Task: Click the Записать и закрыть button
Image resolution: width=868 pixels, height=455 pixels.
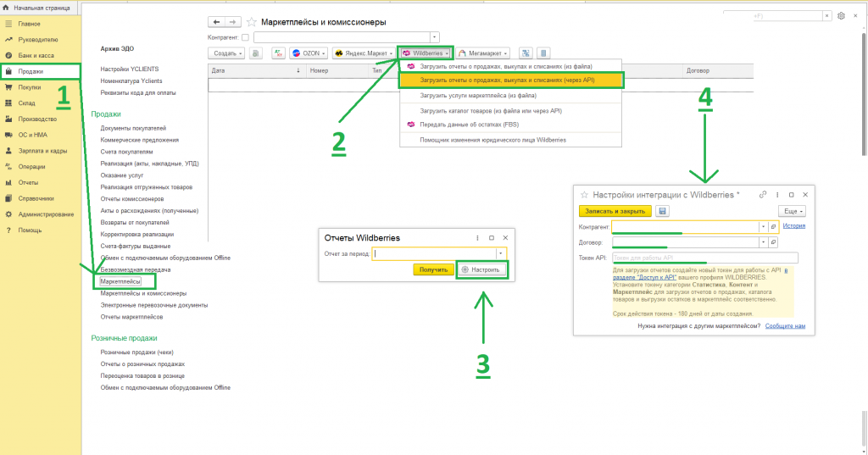Action: 615,211
